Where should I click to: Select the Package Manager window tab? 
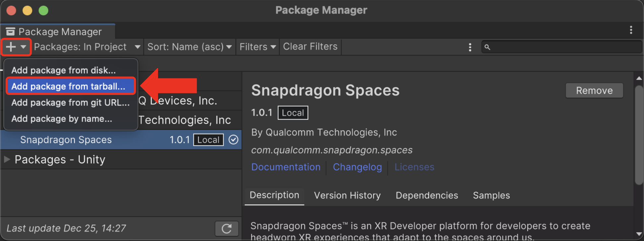(58, 32)
